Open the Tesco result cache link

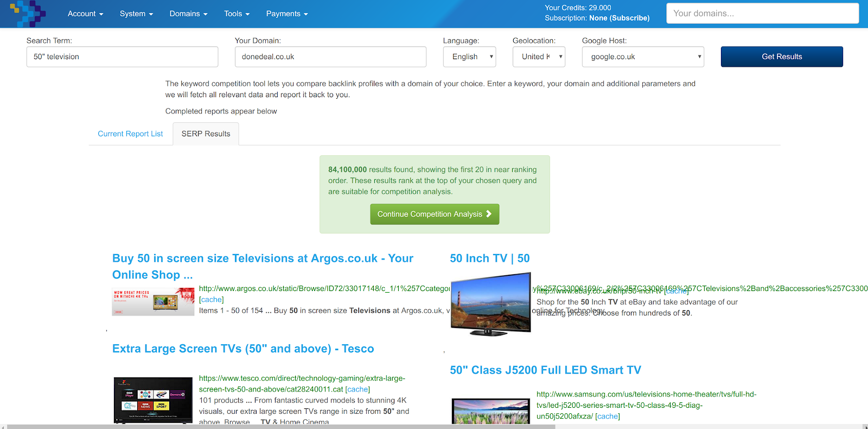click(358, 389)
